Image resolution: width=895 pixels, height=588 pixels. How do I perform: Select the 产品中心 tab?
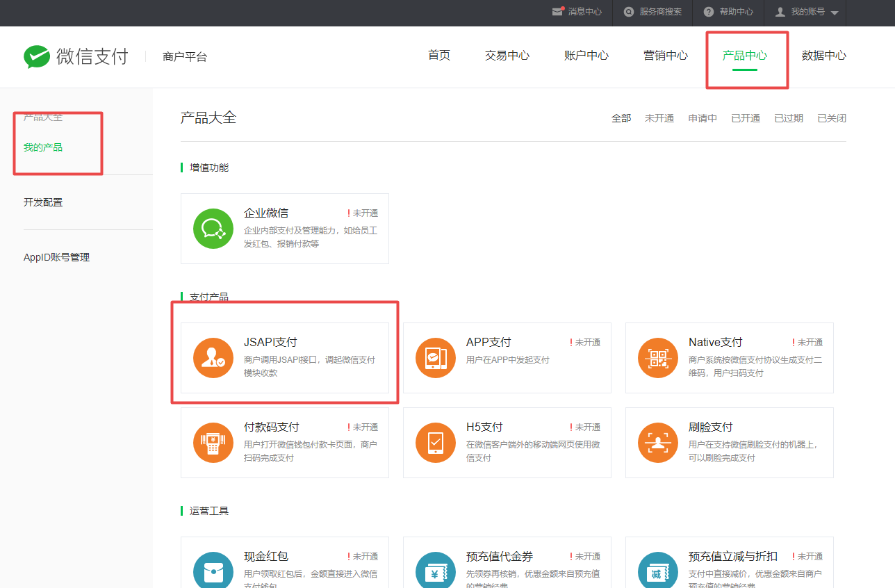point(745,56)
